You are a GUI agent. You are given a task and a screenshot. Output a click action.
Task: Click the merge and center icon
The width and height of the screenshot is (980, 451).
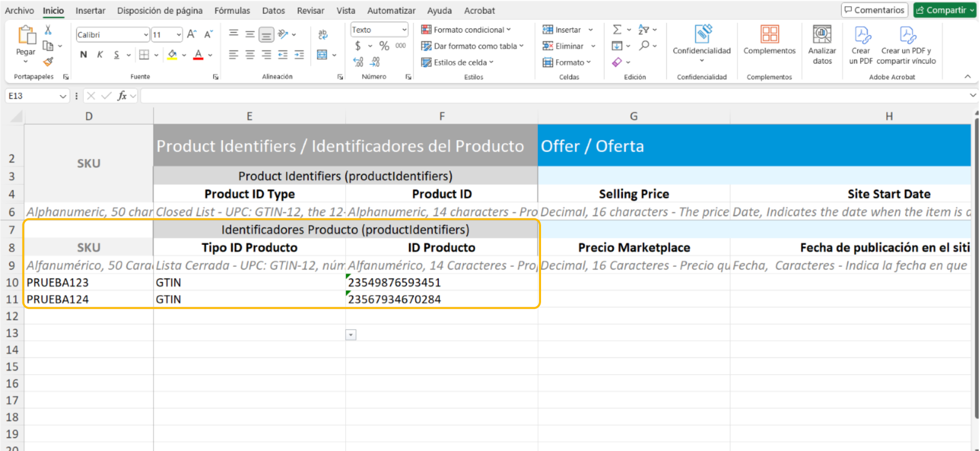322,55
